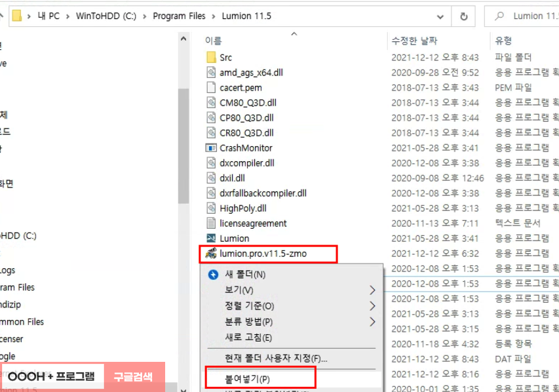Select the amd_ags_x64.dll file icon
Viewport: 559px width, 392px height.
(x=211, y=72)
